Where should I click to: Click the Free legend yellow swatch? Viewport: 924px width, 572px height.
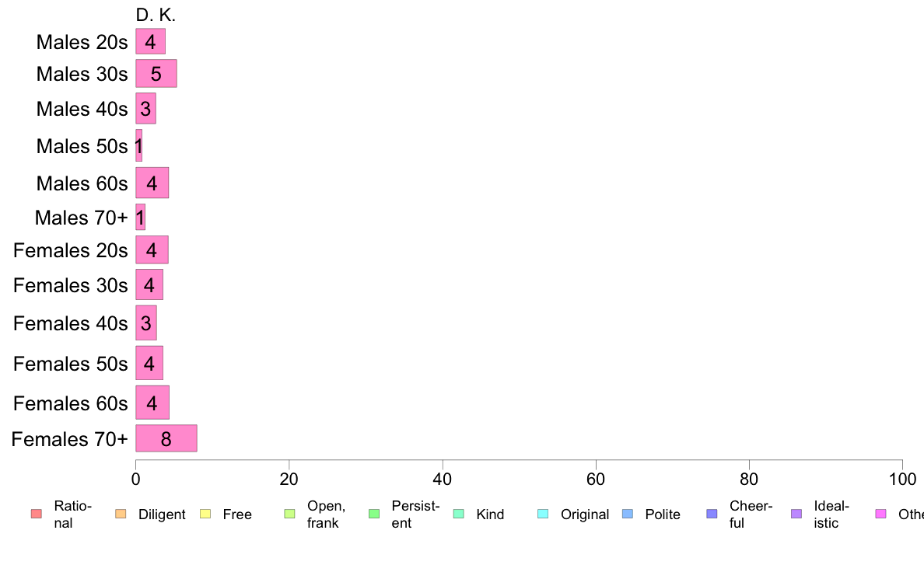pos(205,514)
